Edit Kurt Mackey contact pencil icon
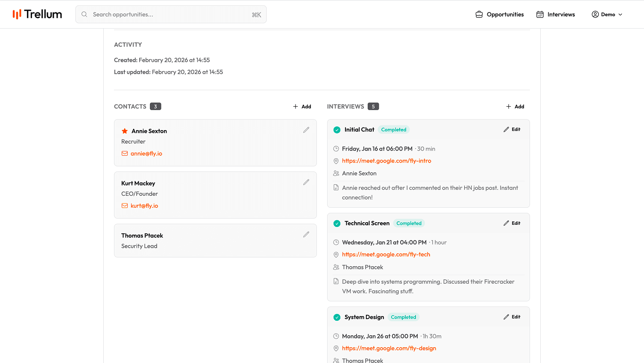 coord(306,182)
